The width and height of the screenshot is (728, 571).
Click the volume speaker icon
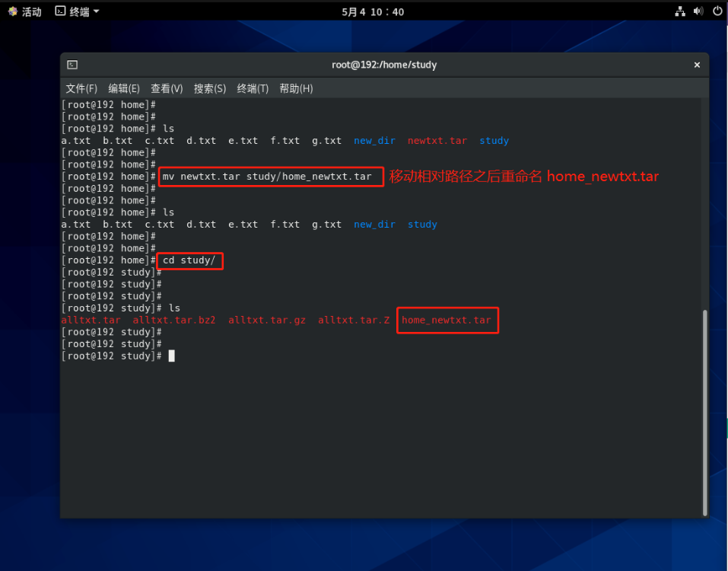[698, 11]
